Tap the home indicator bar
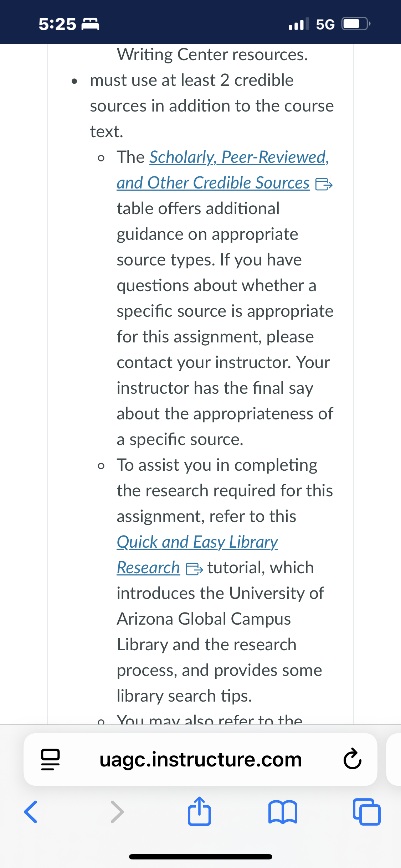This screenshot has height=868, width=401. coord(201,857)
